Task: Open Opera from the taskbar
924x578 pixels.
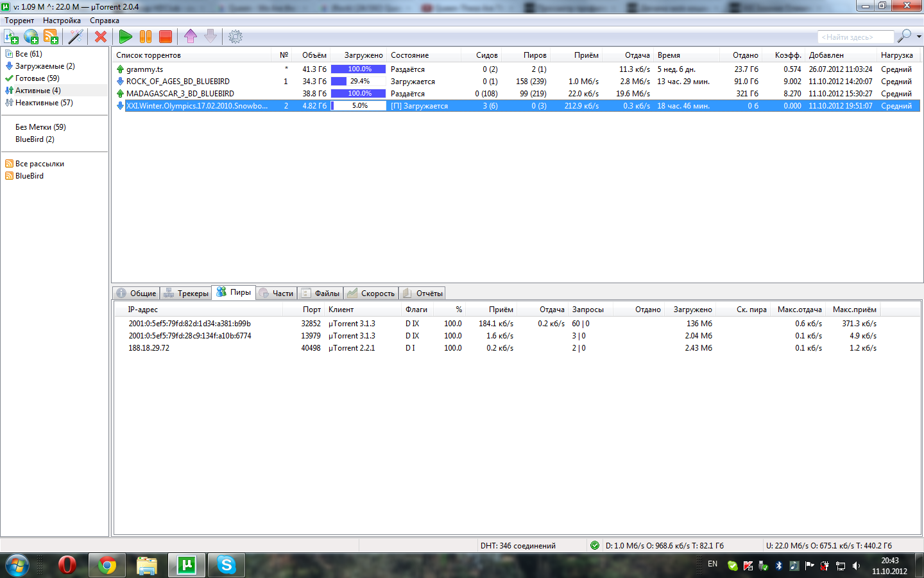Action: pyautogui.click(x=67, y=565)
